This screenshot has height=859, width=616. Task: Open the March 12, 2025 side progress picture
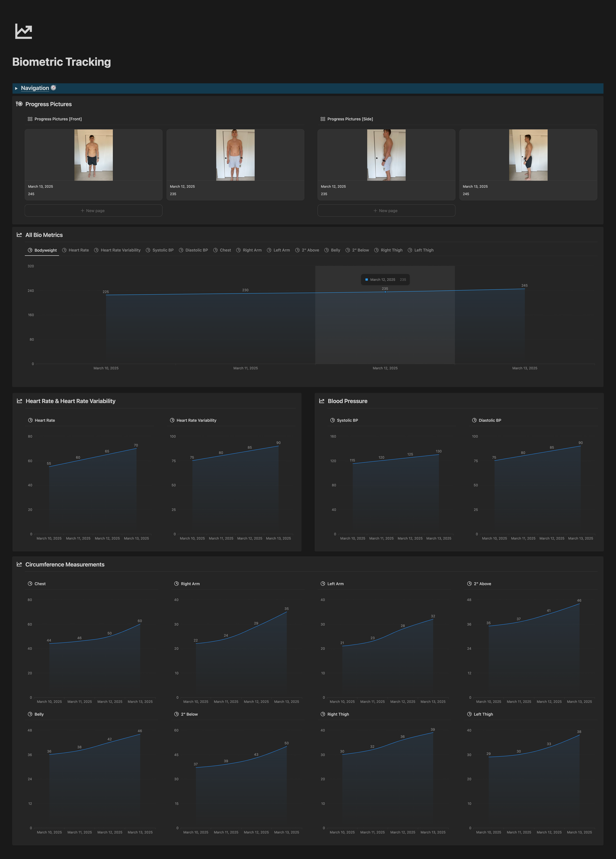(x=386, y=155)
